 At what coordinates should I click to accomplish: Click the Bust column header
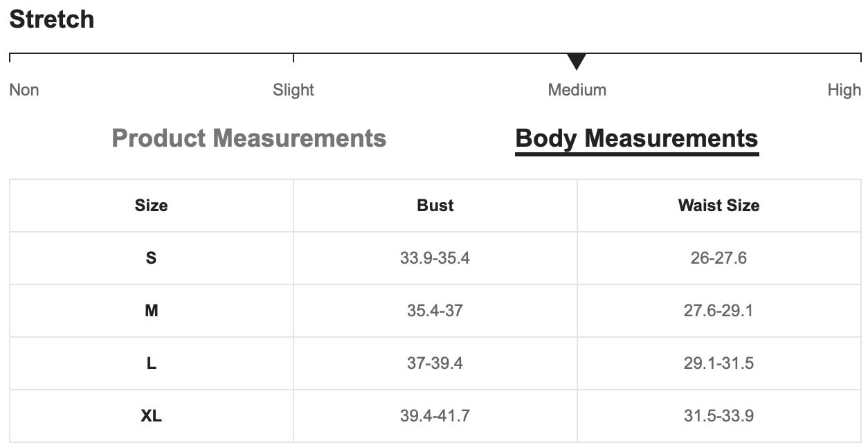point(435,206)
